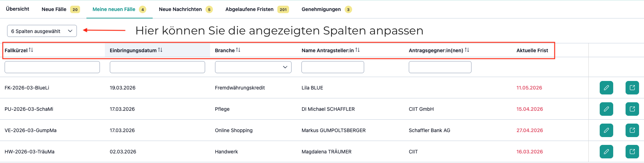Click applicant Magdalena TRÄUMER
This screenshot has width=644, height=163.
(x=327, y=152)
